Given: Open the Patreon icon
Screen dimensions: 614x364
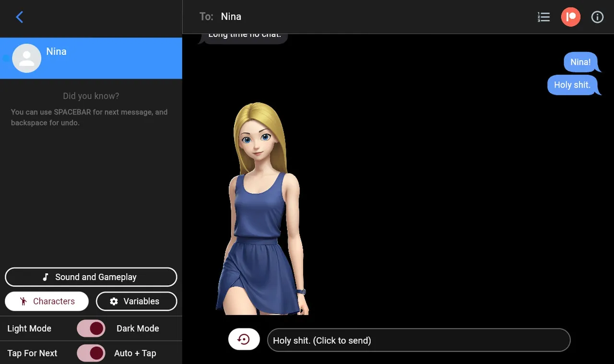Looking at the screenshot, I should point(571,17).
